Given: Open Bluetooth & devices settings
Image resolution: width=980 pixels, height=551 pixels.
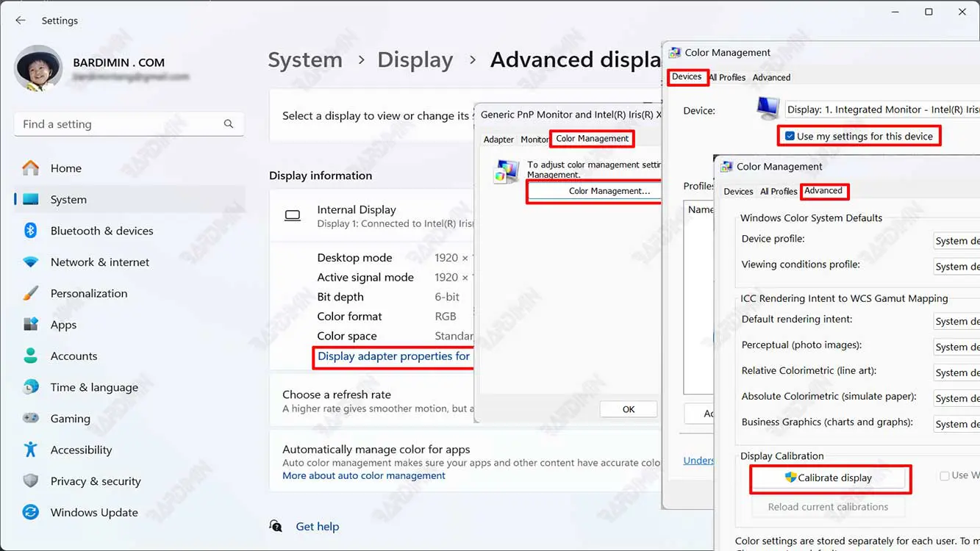Looking at the screenshot, I should (x=129, y=231).
